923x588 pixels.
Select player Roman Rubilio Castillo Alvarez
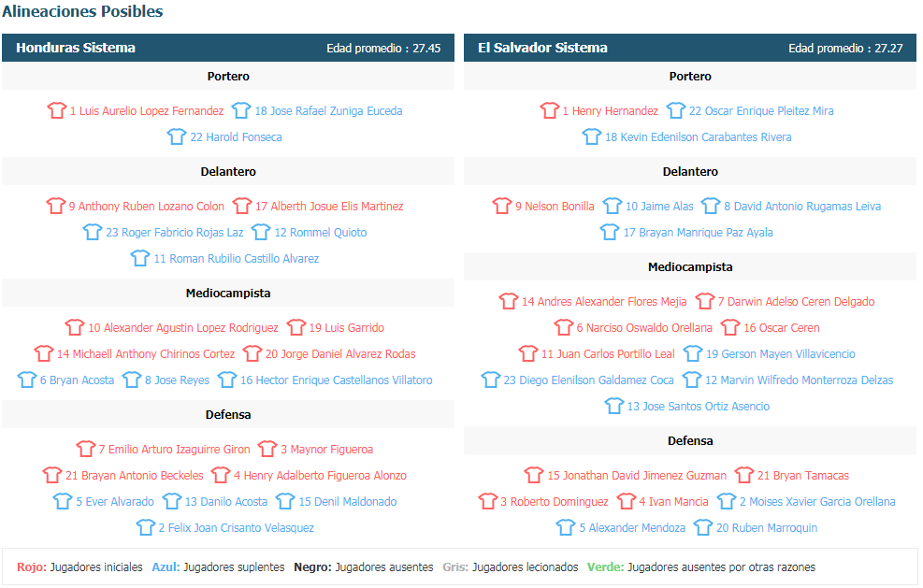point(236,259)
